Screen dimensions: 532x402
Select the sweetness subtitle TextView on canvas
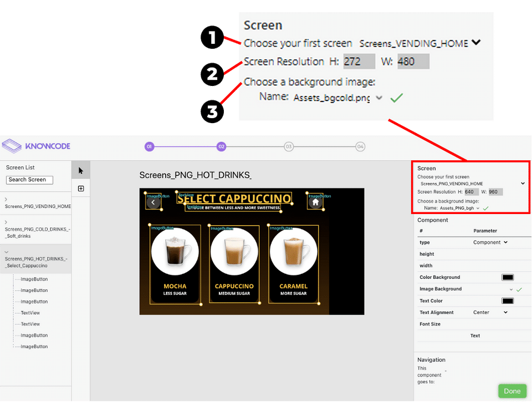click(233, 208)
